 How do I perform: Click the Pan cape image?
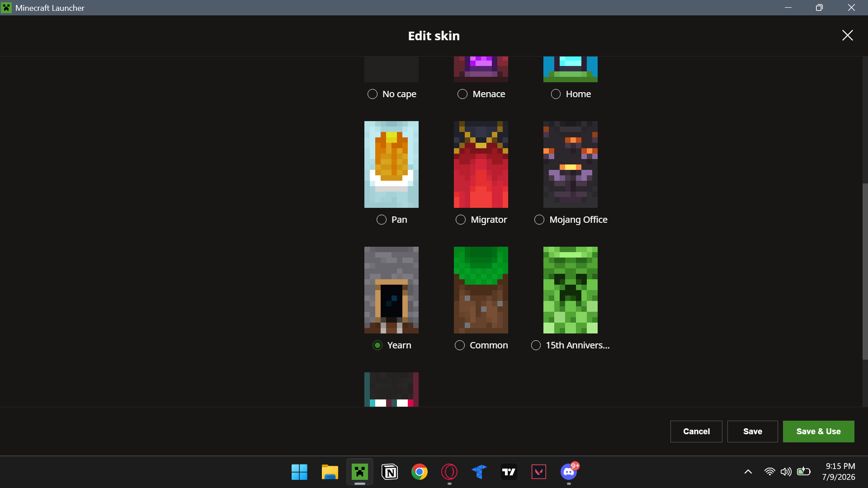point(392,164)
